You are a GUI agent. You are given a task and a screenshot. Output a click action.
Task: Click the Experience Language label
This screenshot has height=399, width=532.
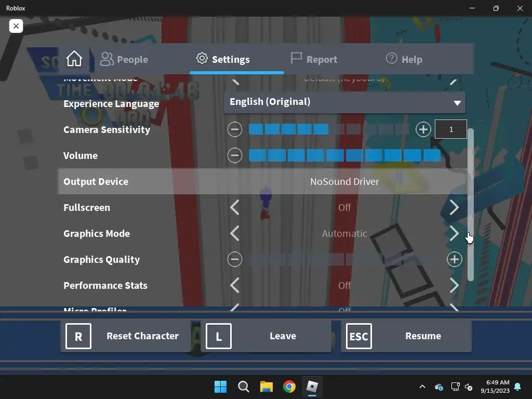tap(111, 103)
